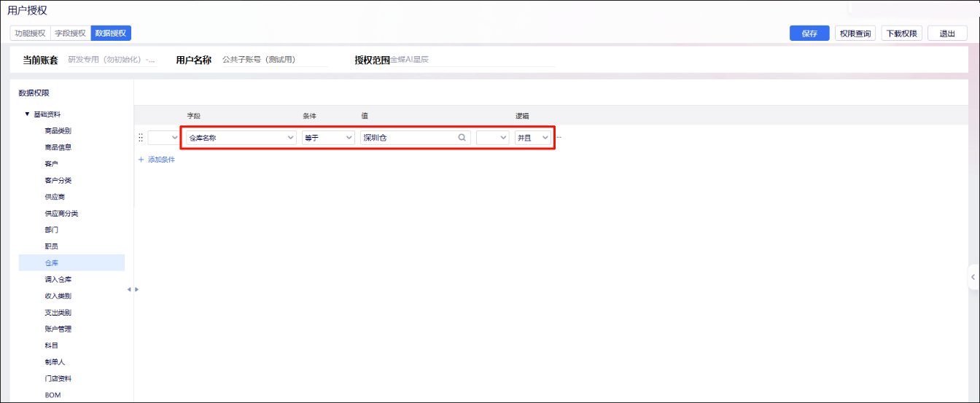Switch to the 功能授权 tab

pos(30,33)
